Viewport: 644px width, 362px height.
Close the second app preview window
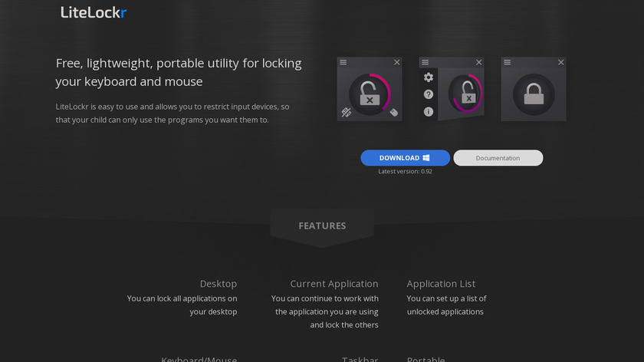tap(479, 62)
